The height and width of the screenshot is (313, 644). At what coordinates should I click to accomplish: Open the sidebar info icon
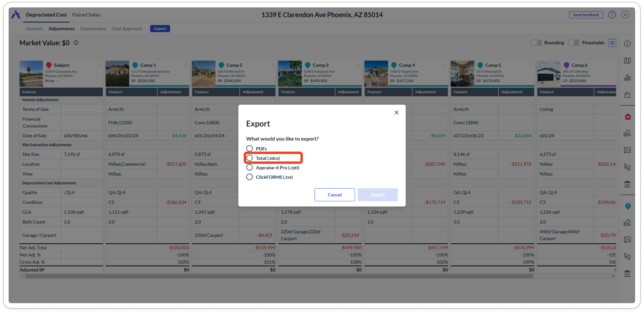(x=627, y=44)
